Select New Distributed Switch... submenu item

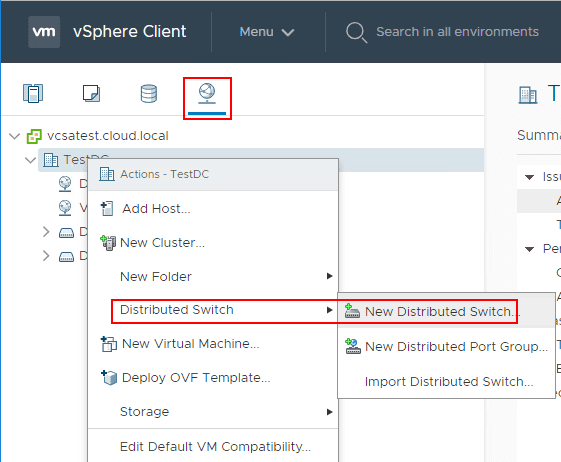(x=446, y=311)
